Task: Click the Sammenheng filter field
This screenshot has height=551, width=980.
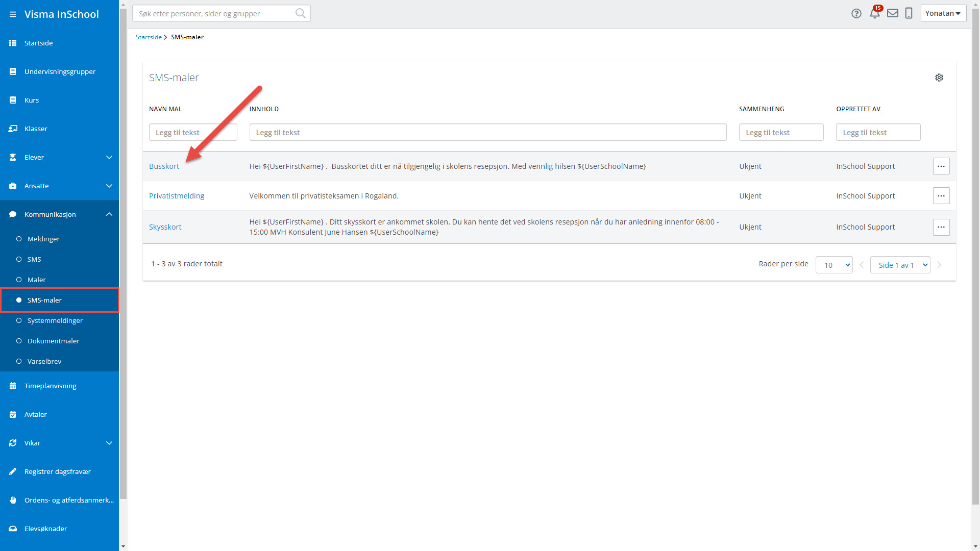Action: point(781,132)
